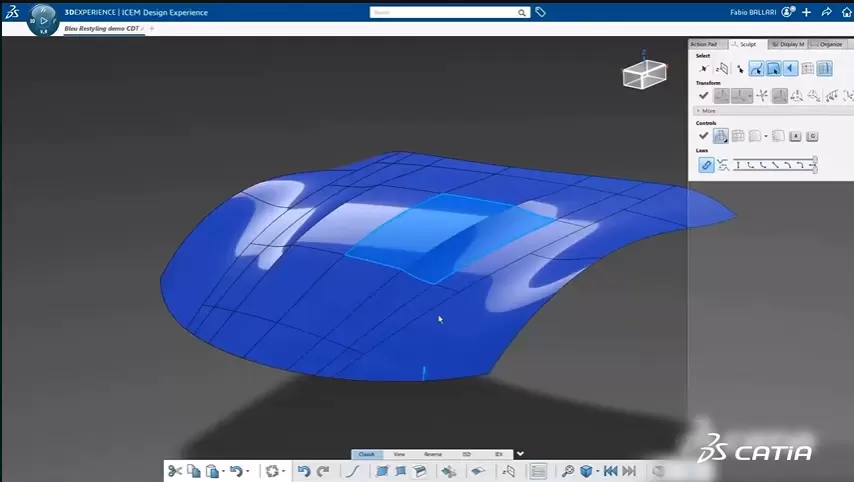Expand the bottom toolbar chevron
This screenshot has height=482, width=854.
[519, 454]
